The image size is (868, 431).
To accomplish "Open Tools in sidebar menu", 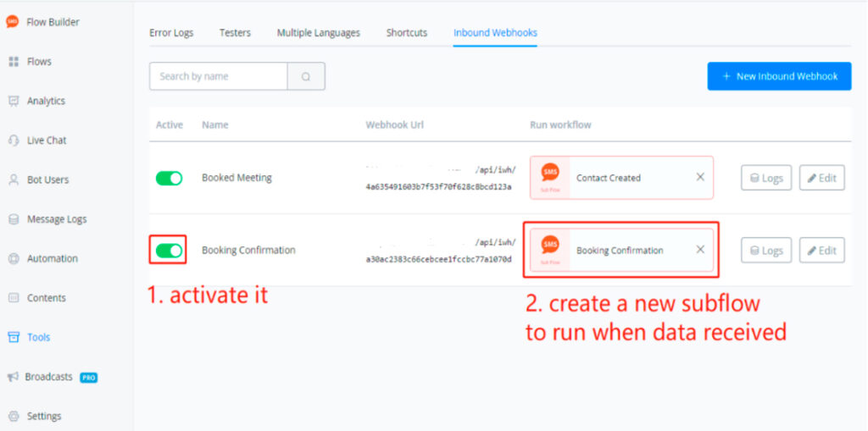I will (x=38, y=337).
